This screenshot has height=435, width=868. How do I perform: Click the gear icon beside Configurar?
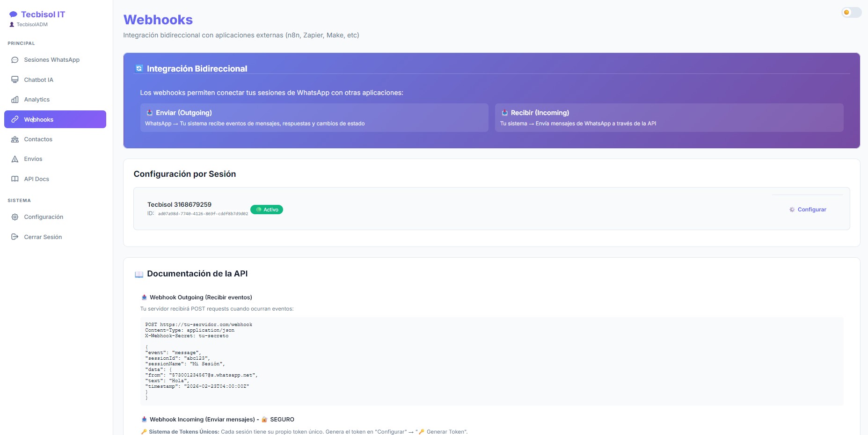pos(792,210)
